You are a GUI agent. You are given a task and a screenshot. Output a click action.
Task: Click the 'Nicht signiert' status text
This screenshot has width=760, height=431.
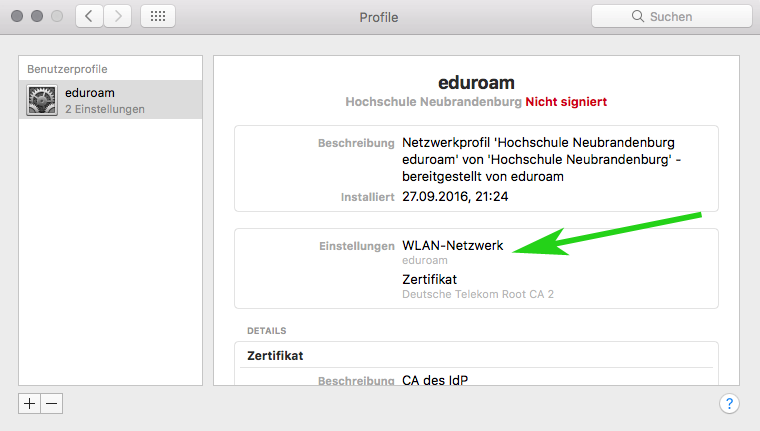click(x=566, y=102)
